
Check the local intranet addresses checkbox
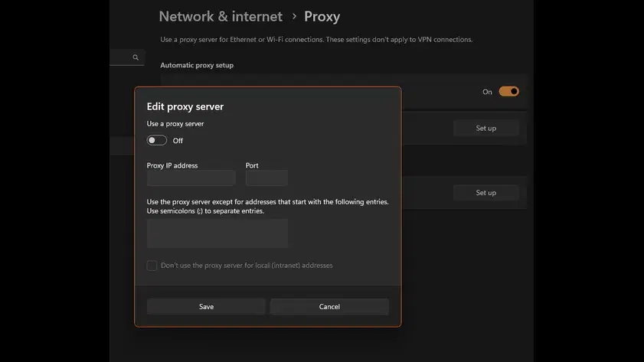coord(152,266)
